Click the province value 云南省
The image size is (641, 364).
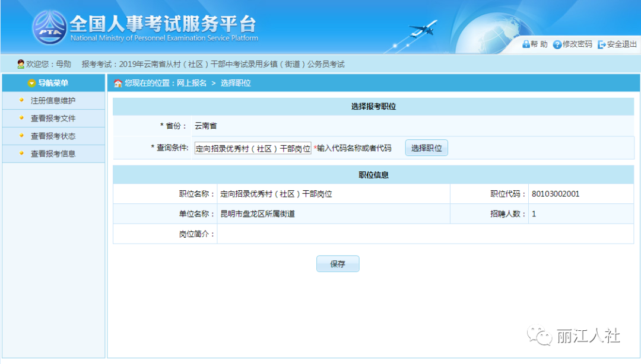point(205,126)
